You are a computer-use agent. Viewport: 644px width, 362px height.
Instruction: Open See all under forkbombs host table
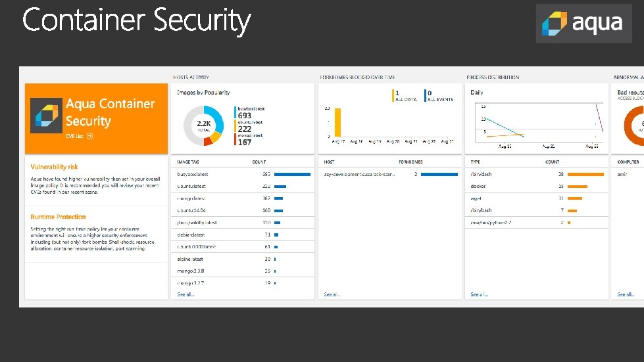click(332, 294)
